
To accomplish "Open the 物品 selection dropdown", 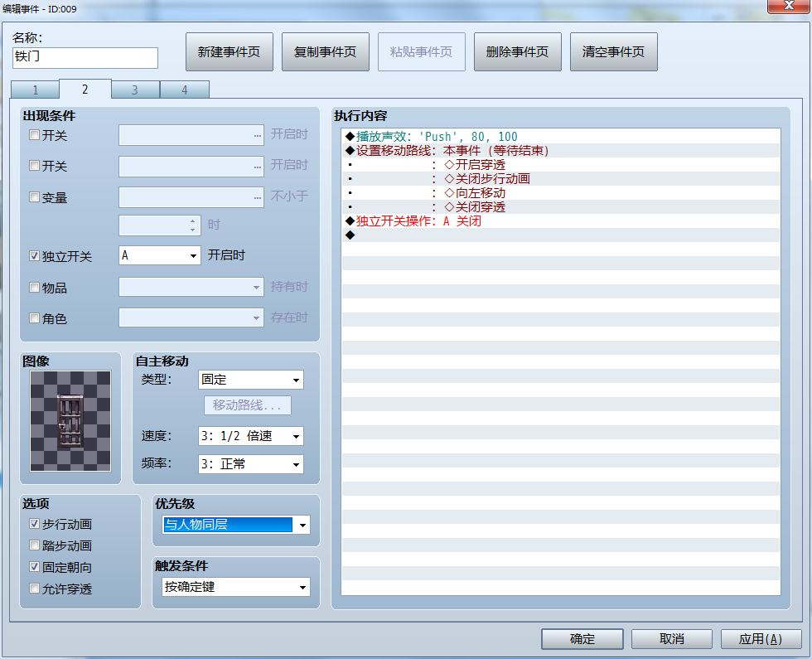I will pos(191,287).
